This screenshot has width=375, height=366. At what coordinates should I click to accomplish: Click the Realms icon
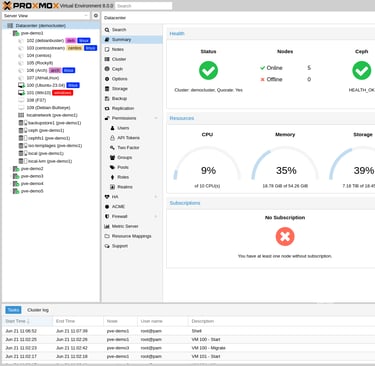[x=112, y=187]
